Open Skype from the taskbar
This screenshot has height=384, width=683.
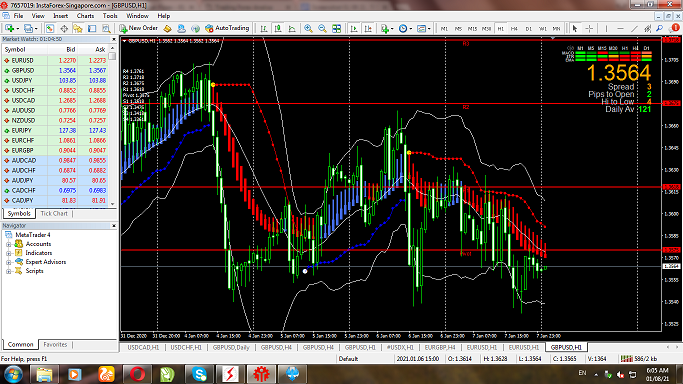[199, 374]
